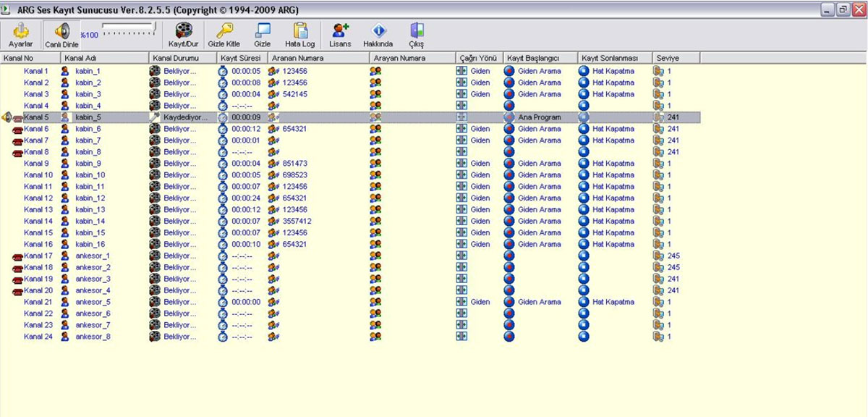Click the Gizle Kitle key icon

click(x=224, y=35)
